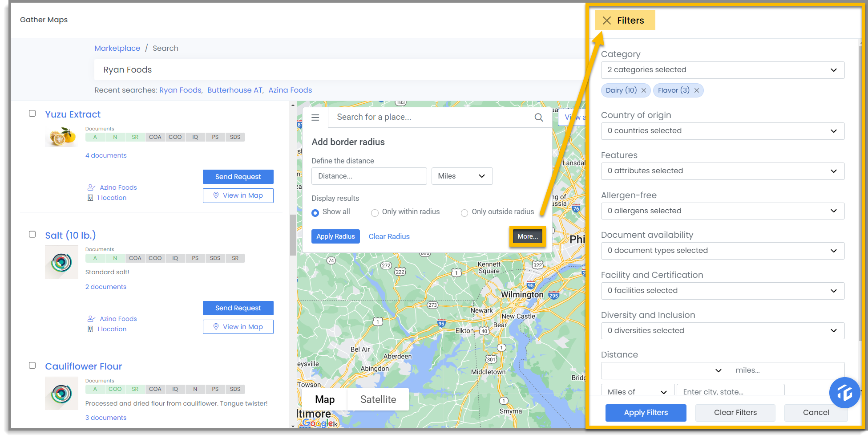This screenshot has height=439, width=868.
Task: Open the Miles unit dropdown in radius panel
Action: click(x=462, y=176)
